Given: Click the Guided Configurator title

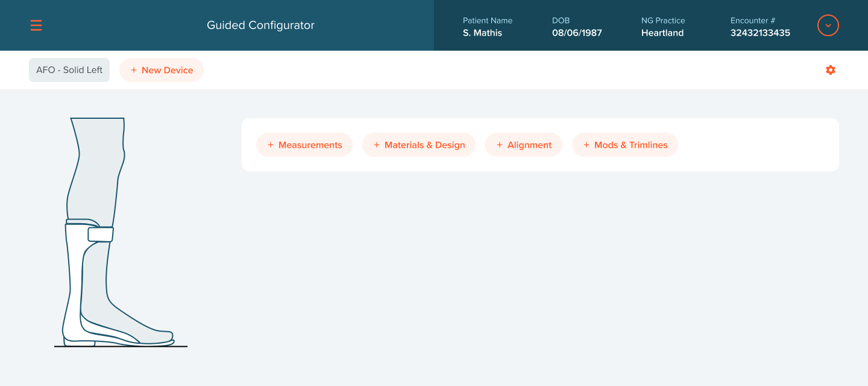Looking at the screenshot, I should coord(260,25).
